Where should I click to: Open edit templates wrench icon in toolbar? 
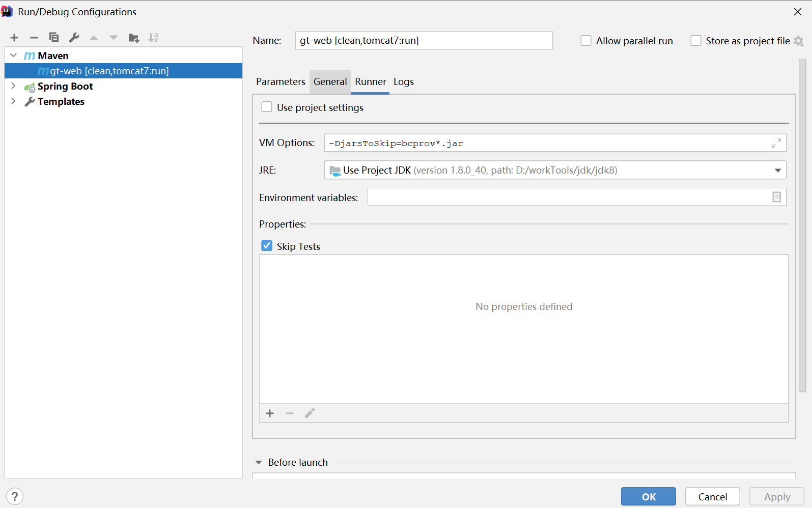tap(74, 38)
